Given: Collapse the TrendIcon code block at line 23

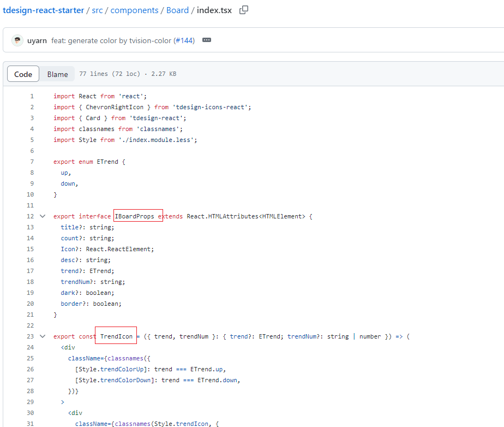Looking at the screenshot, I should click(x=43, y=336).
